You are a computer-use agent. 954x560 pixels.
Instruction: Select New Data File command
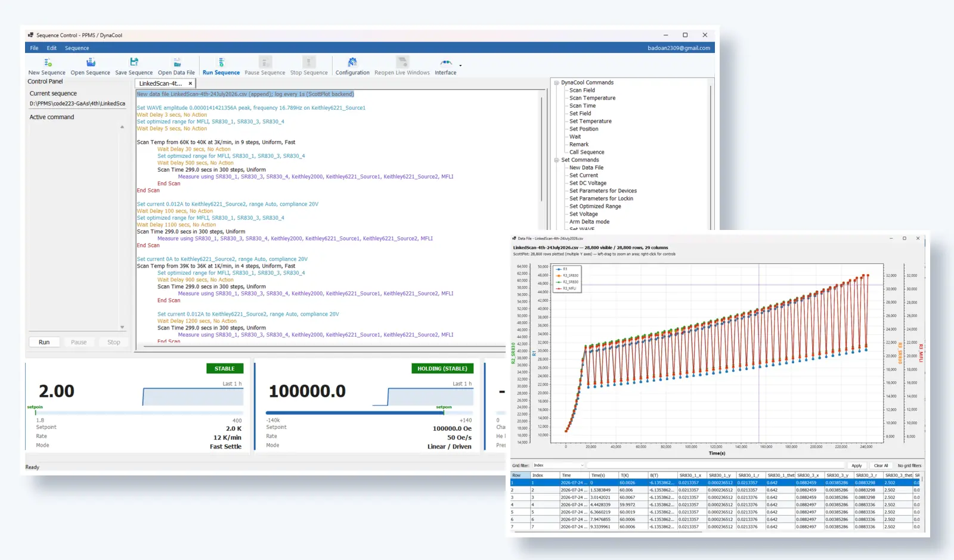coord(586,168)
